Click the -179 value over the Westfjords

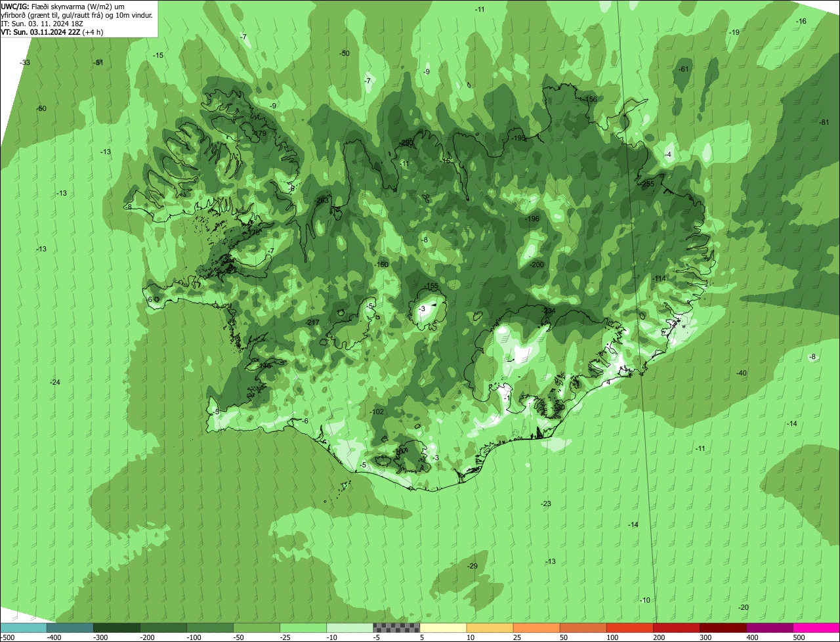click(x=260, y=133)
